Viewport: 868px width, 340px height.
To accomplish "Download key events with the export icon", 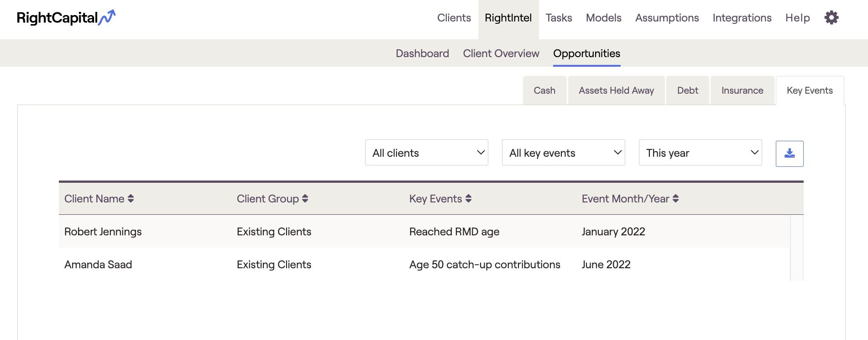I will coord(790,154).
